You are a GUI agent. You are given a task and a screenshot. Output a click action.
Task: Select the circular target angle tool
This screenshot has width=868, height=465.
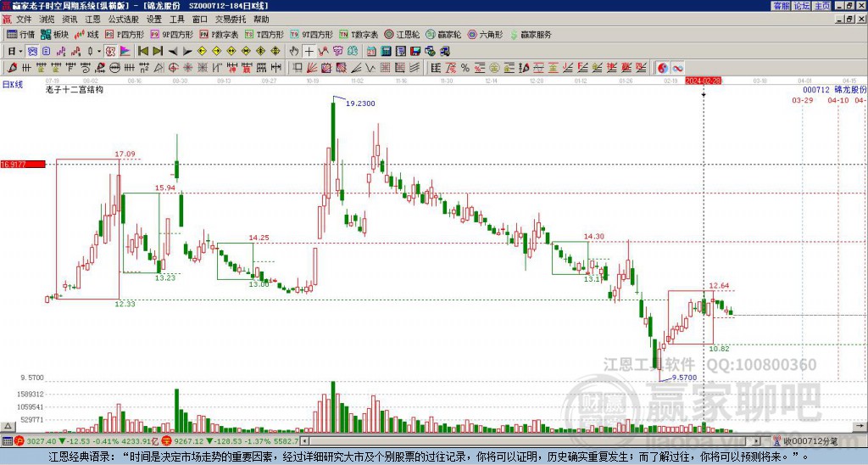[173, 68]
